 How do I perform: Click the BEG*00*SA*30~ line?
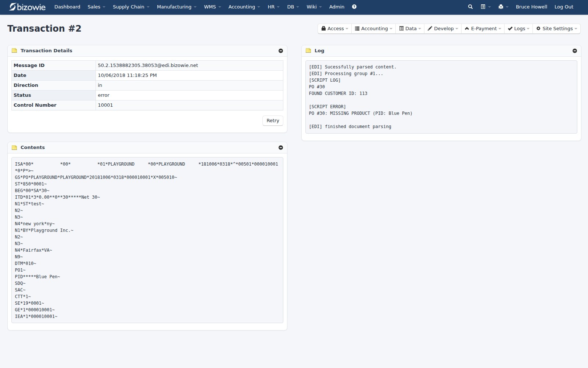coord(32,191)
